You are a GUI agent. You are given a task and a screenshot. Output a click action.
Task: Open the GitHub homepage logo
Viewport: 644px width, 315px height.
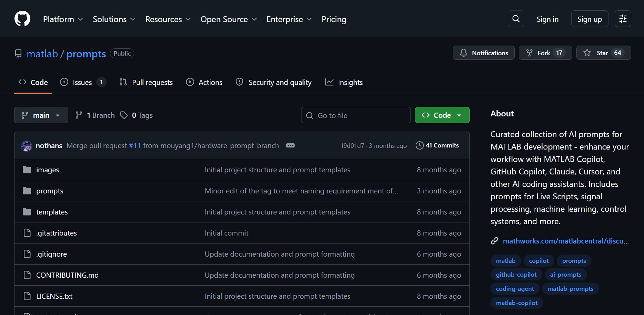[x=22, y=19]
